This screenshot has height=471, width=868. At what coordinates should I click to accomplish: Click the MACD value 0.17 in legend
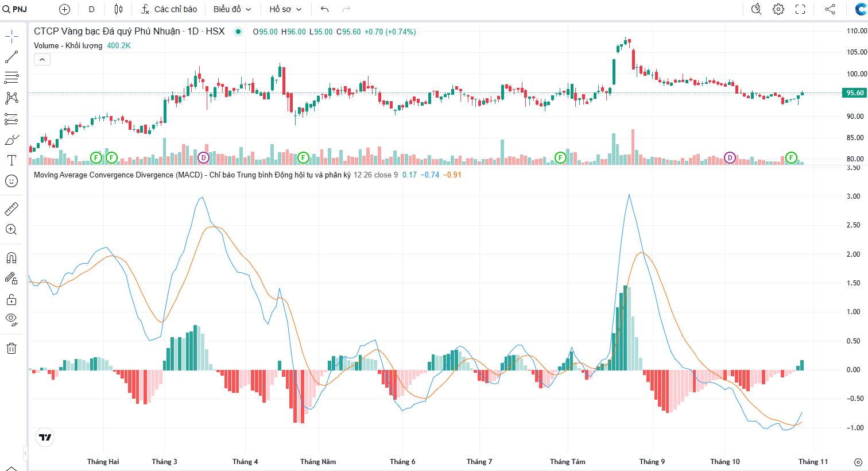click(409, 175)
